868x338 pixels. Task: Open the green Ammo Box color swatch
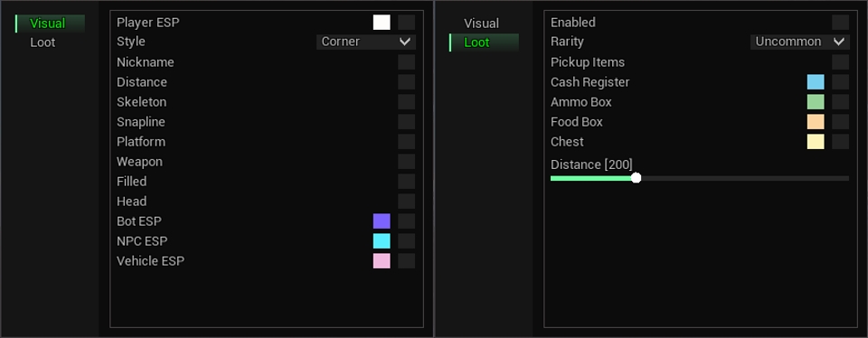[x=816, y=102]
